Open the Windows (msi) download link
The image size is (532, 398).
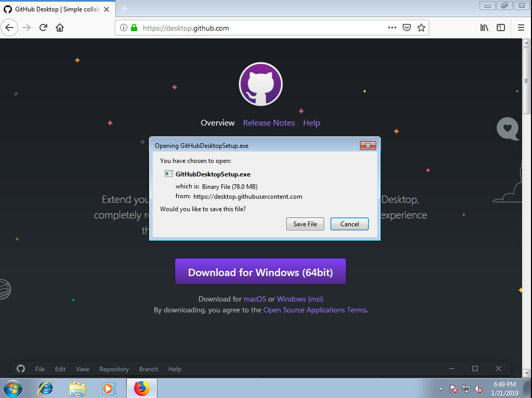(300, 299)
